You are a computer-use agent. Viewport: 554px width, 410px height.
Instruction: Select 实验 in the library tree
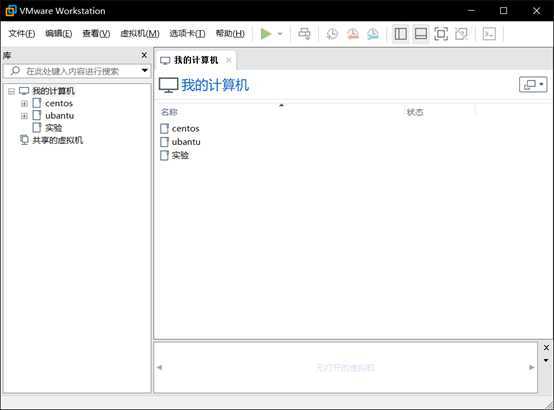click(x=53, y=128)
